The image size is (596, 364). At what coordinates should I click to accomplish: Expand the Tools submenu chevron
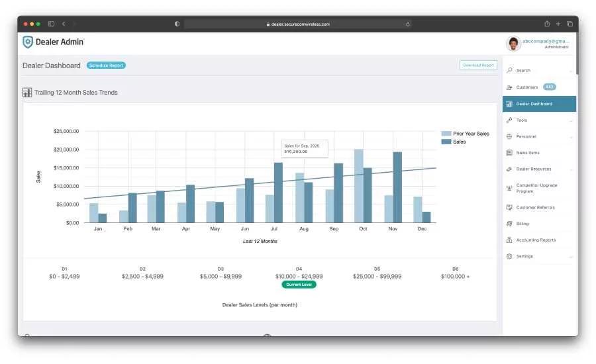571,121
